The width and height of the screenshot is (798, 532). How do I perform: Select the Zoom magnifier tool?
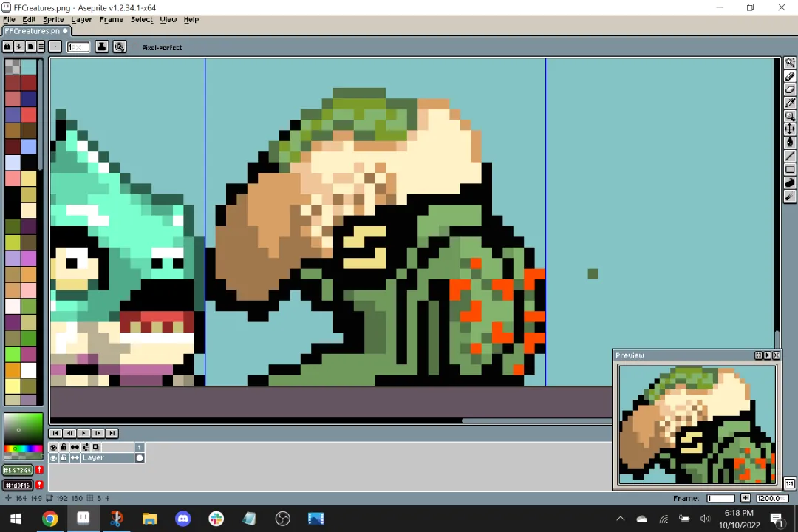pos(790,116)
